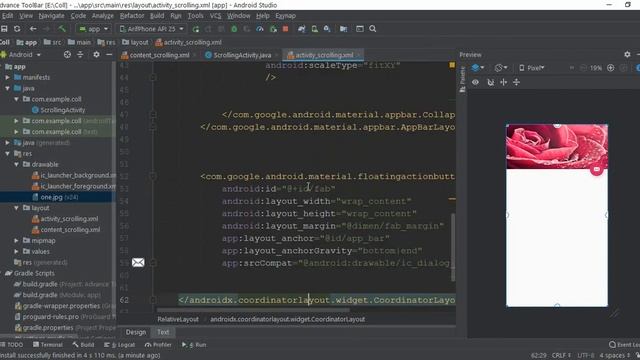
Task: Open the Terminal tool window
Action: [x=48, y=345]
